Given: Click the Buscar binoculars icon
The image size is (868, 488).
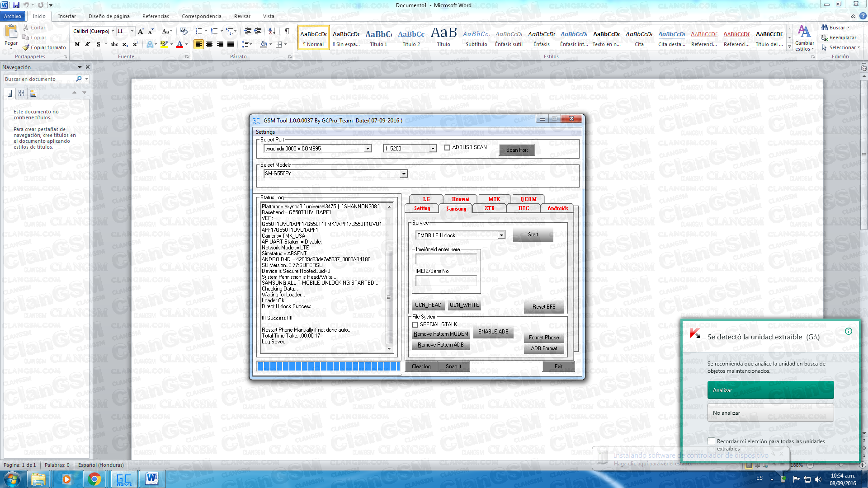Looking at the screenshot, I should pyautogui.click(x=825, y=28).
